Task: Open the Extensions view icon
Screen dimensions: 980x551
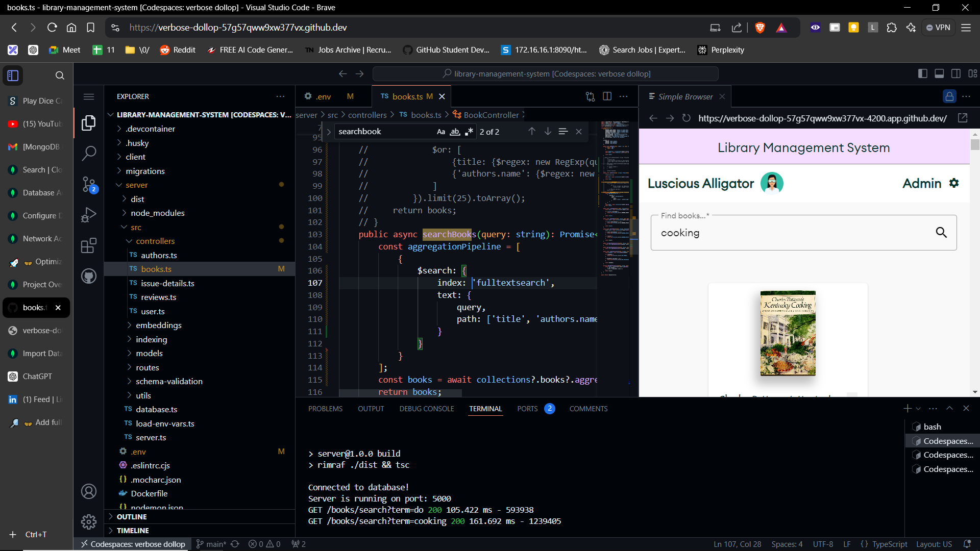Action: [x=89, y=245]
